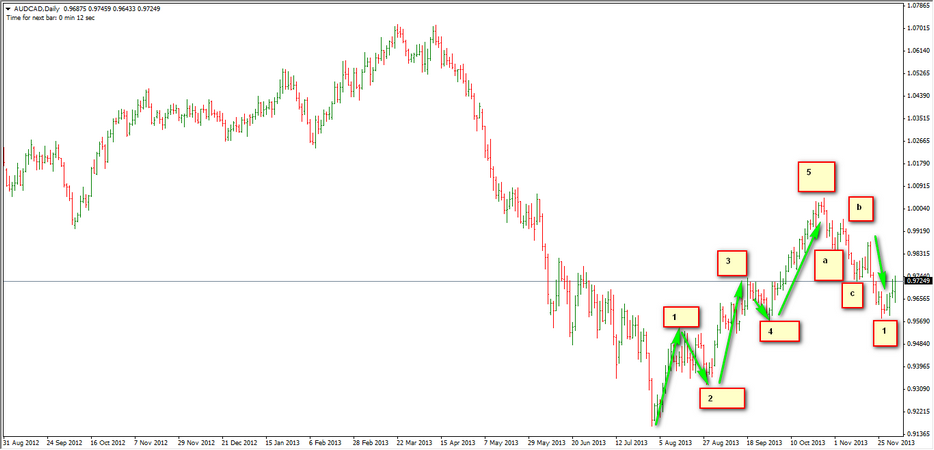The image size is (934, 450).
Task: Click the wave label box marked 4
Action: [781, 328]
